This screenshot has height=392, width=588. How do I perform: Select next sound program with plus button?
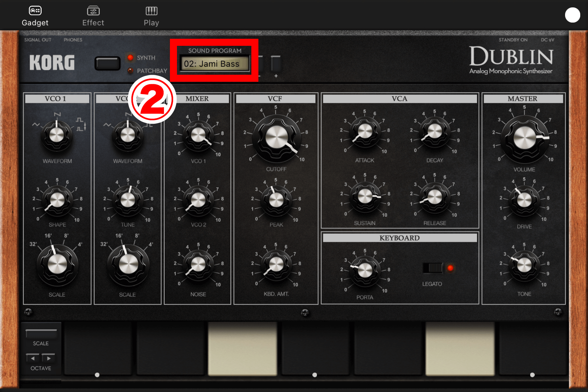coord(276,65)
